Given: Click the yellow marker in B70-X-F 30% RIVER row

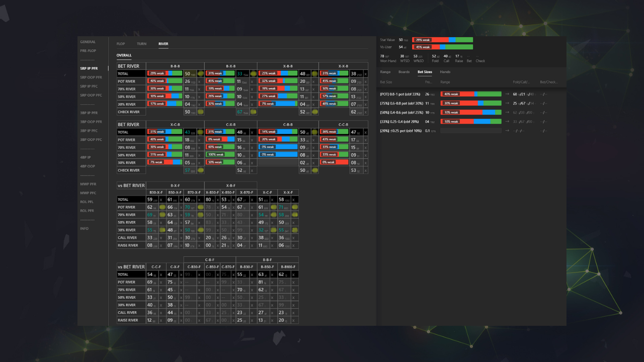Looking at the screenshot, I should (200, 230).
